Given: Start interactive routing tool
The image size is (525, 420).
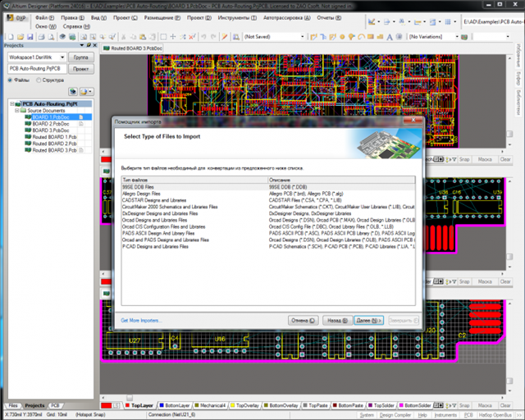Looking at the screenshot, I should click(x=313, y=37).
